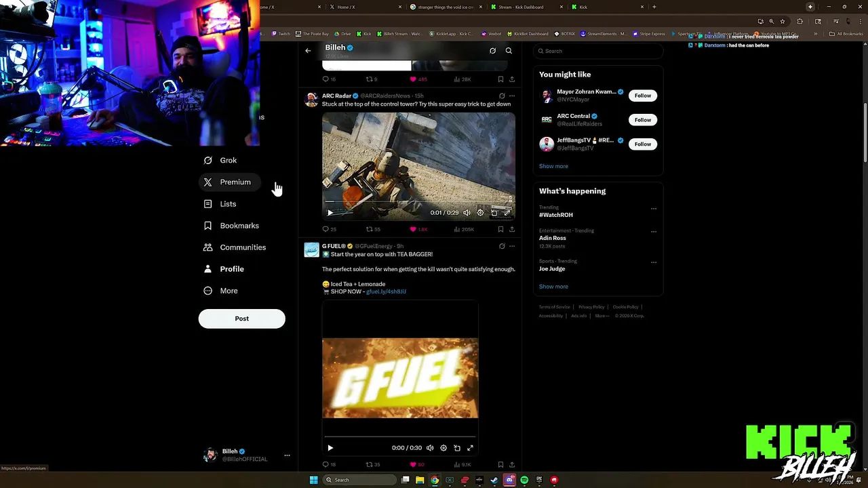868x488 pixels.
Task: Repost the ARC Radar post with 55 reposts
Action: (x=374, y=229)
